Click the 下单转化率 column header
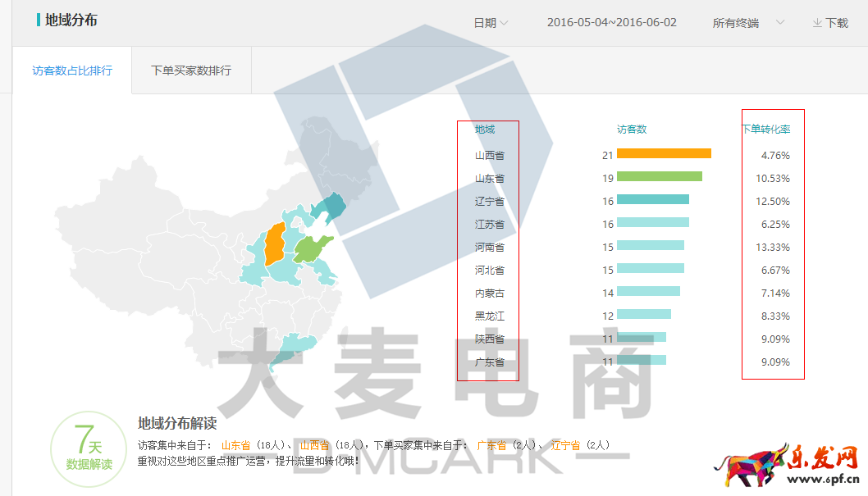The width and height of the screenshot is (868, 496). point(766,130)
